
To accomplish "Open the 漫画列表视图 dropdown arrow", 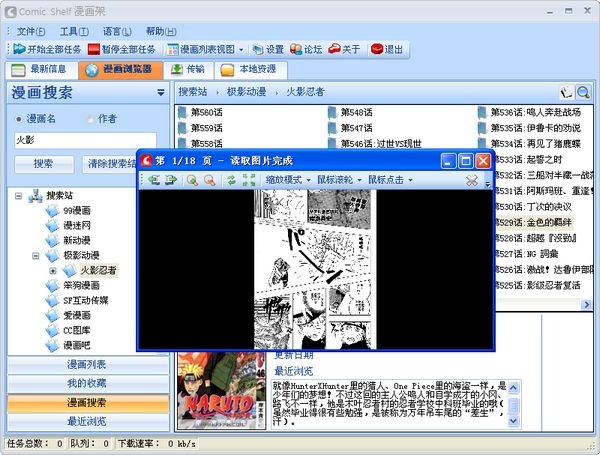I will 241,49.
